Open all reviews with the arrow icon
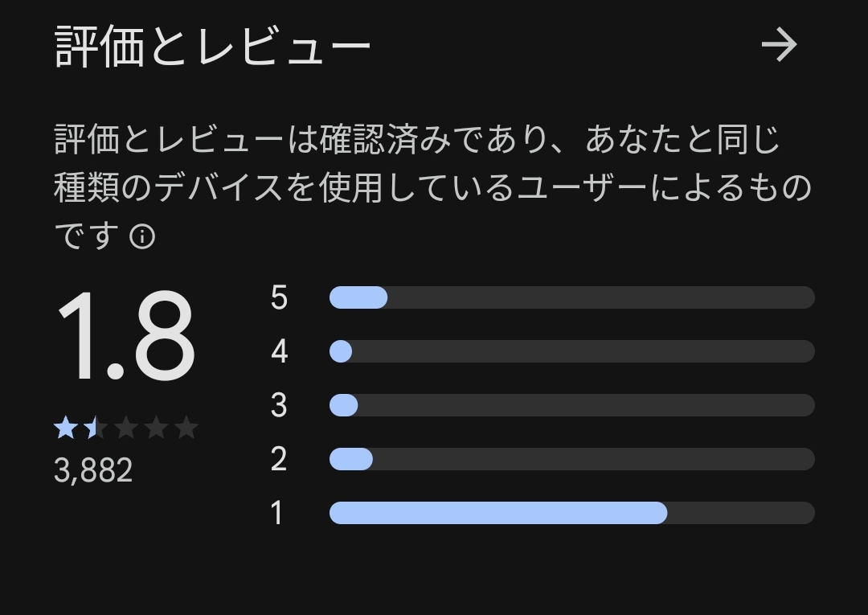868x615 pixels. [x=780, y=45]
